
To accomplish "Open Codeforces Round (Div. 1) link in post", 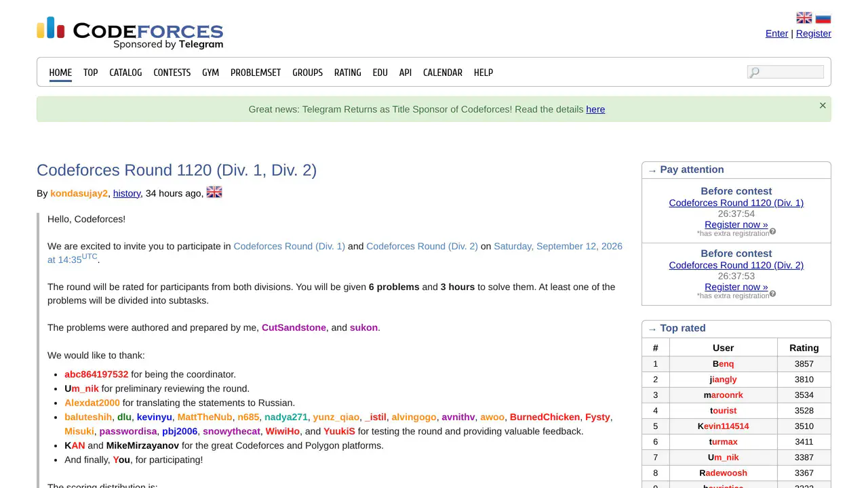I will 290,246.
